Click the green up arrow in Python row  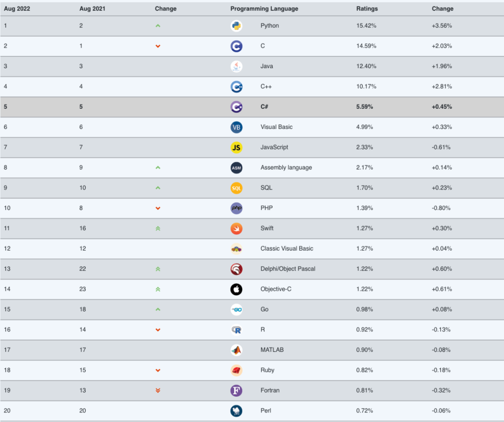(x=158, y=26)
